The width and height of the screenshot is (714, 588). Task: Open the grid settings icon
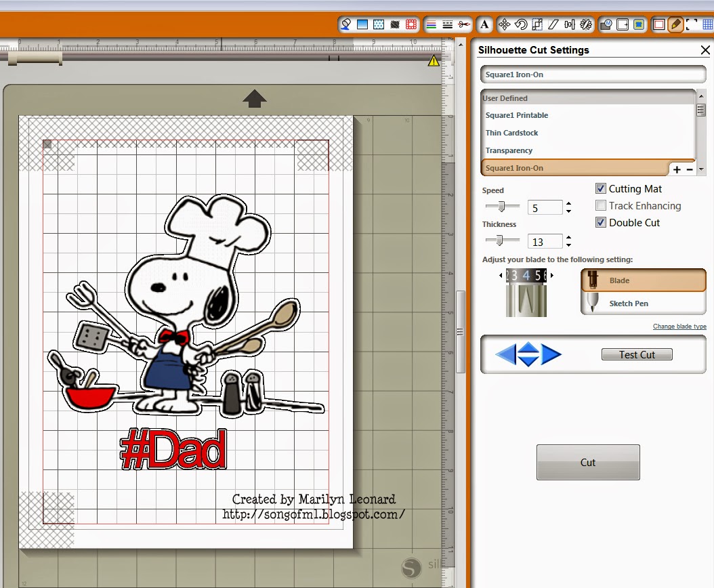[x=707, y=24]
